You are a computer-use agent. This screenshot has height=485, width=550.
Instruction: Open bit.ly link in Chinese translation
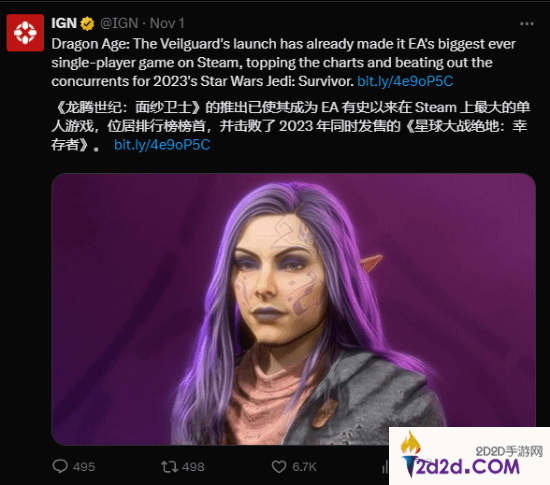[162, 145]
